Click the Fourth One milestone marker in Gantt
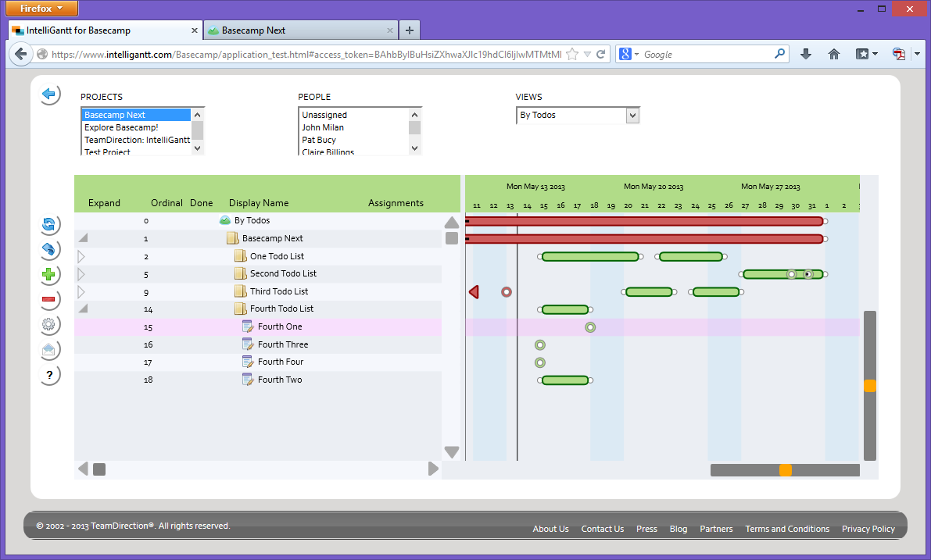The width and height of the screenshot is (931, 560). click(590, 327)
